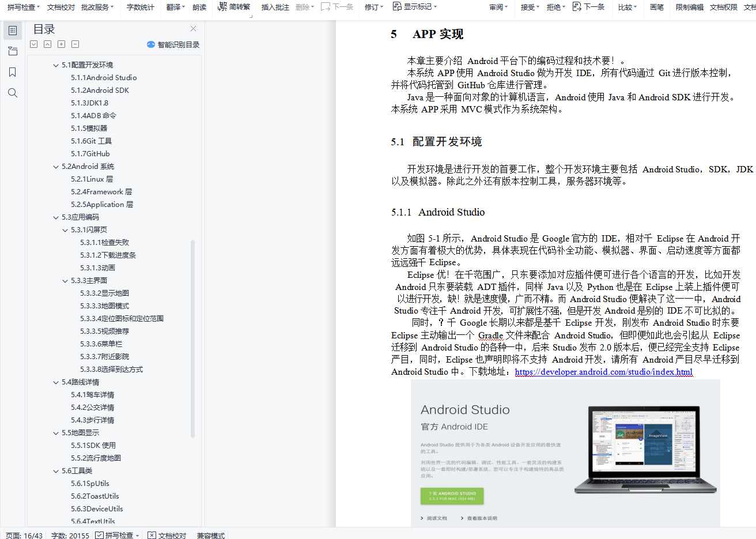Open the bookmarks icon in sidebar
Viewport: 756px width, 539px height.
pos(13,72)
